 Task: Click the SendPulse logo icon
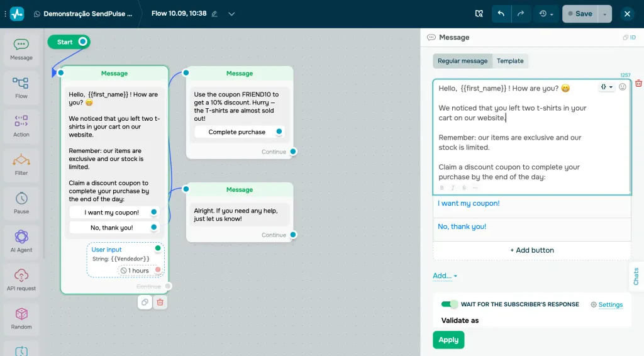point(17,14)
